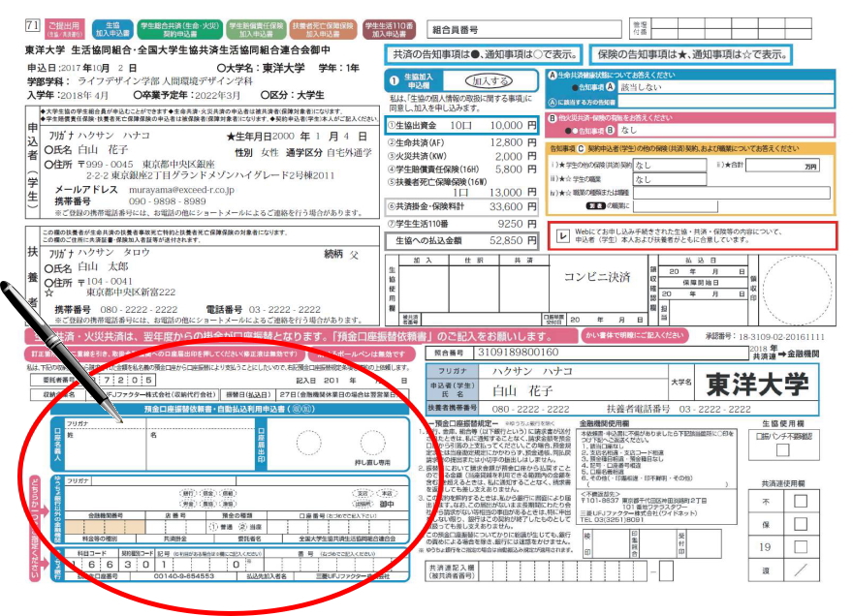Click applicant name 白山 花子 in bank section
Viewport: 853px width, 616px height.
tap(522, 391)
